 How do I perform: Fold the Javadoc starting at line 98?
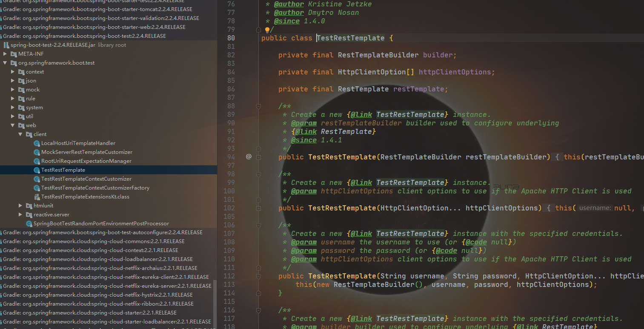click(x=258, y=174)
